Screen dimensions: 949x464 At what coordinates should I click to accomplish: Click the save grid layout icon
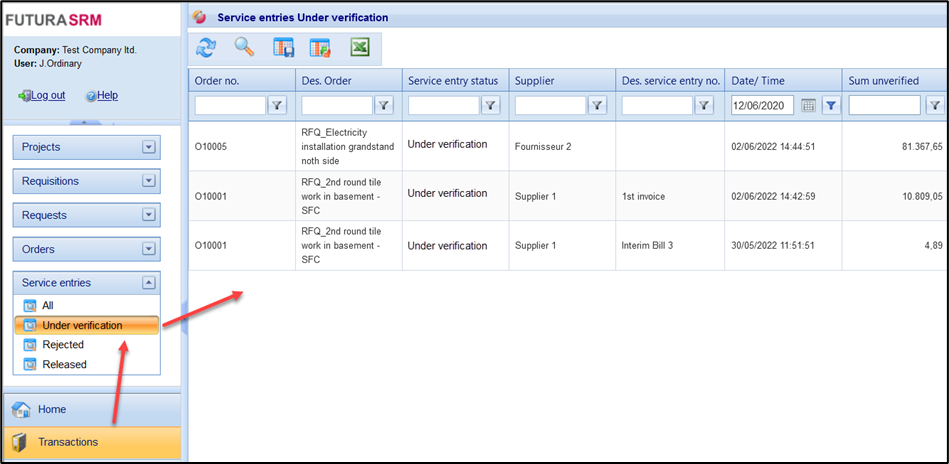point(283,47)
